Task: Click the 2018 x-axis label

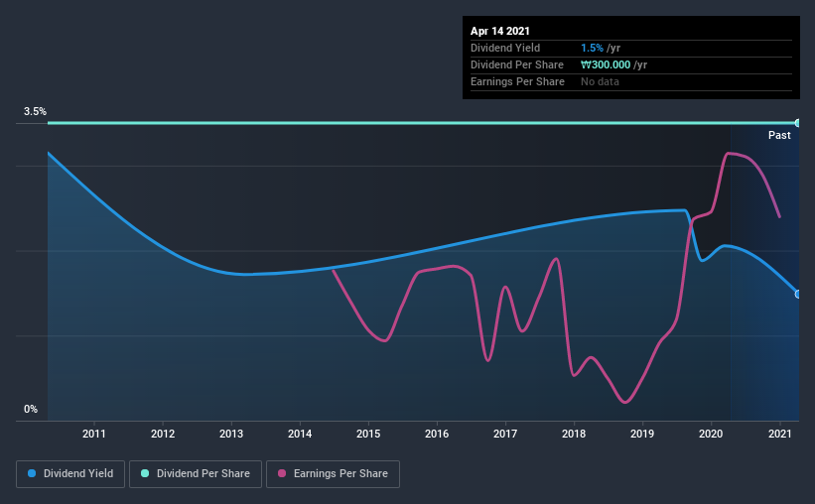Action: [x=574, y=434]
